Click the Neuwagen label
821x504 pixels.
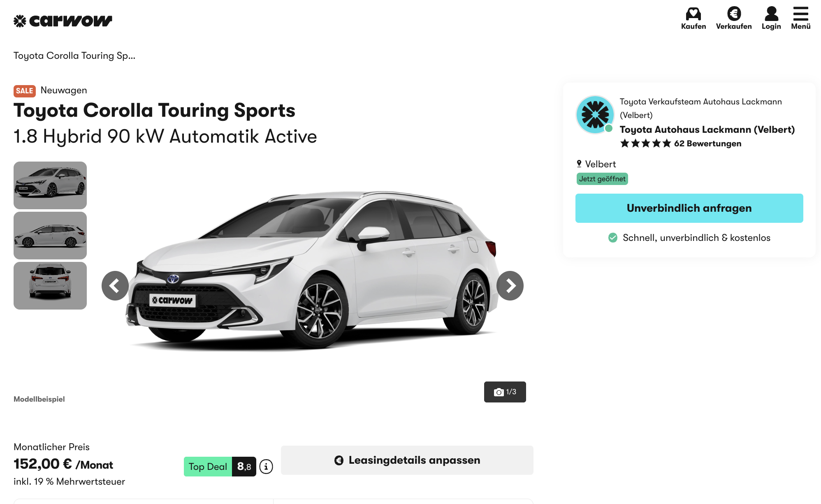[64, 90]
